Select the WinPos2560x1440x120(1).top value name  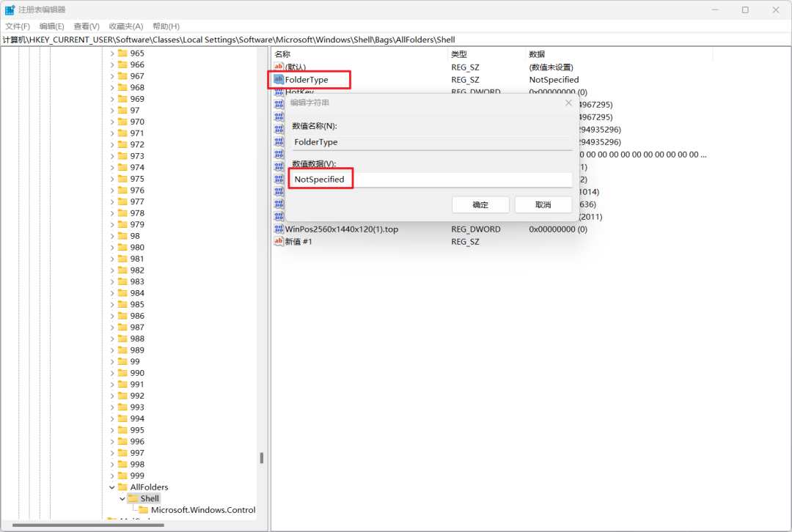coord(342,229)
